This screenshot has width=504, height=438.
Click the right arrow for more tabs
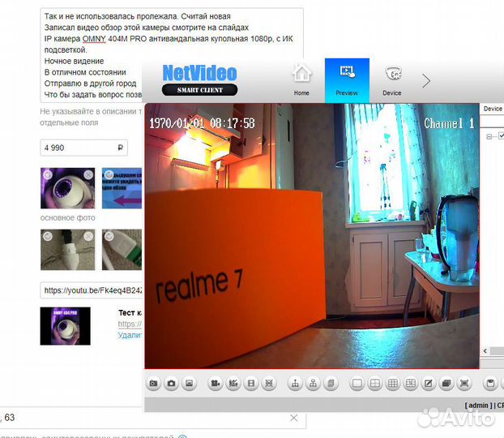point(426,81)
